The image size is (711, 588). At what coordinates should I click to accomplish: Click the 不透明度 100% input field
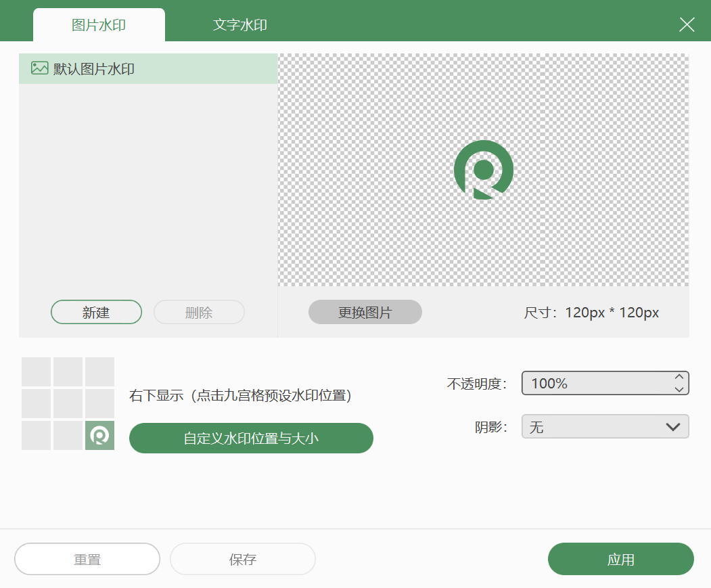595,384
